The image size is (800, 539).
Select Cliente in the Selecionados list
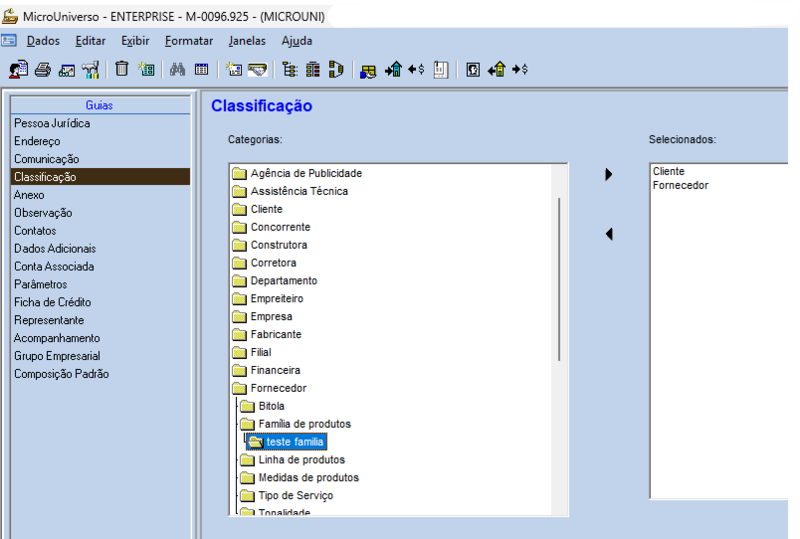tap(668, 171)
